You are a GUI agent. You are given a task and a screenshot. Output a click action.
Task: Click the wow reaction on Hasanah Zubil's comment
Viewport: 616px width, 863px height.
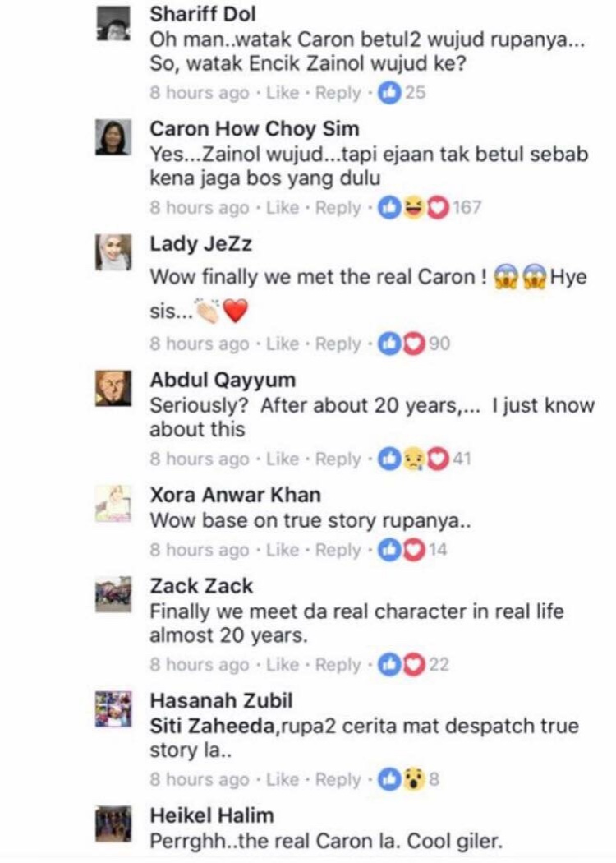pyautogui.click(x=413, y=779)
